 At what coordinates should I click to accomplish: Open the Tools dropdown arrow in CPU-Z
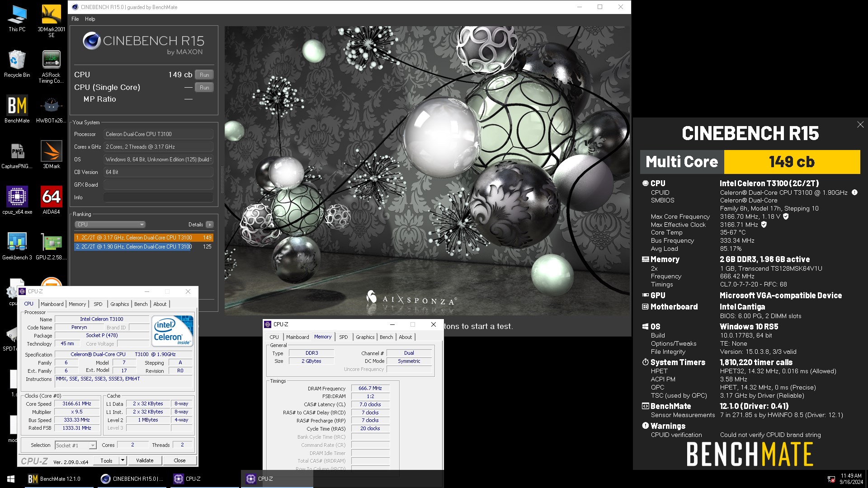[x=123, y=460]
